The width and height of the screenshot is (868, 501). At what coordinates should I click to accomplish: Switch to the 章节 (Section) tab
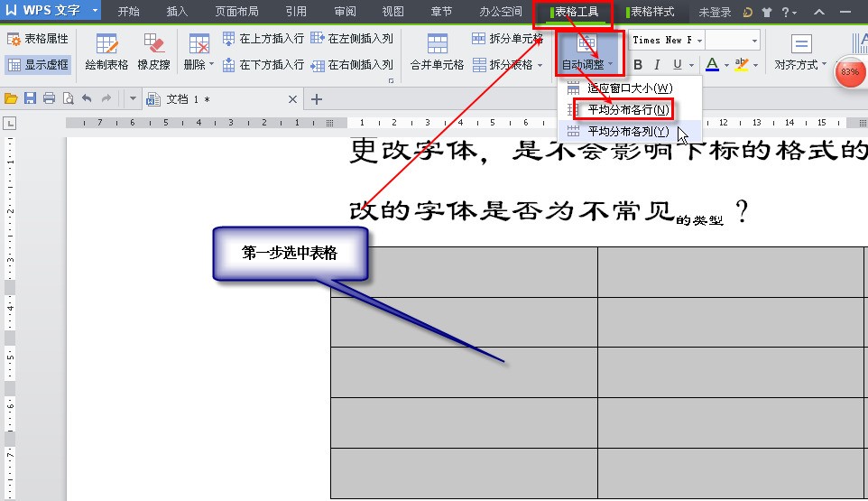pyautogui.click(x=441, y=12)
